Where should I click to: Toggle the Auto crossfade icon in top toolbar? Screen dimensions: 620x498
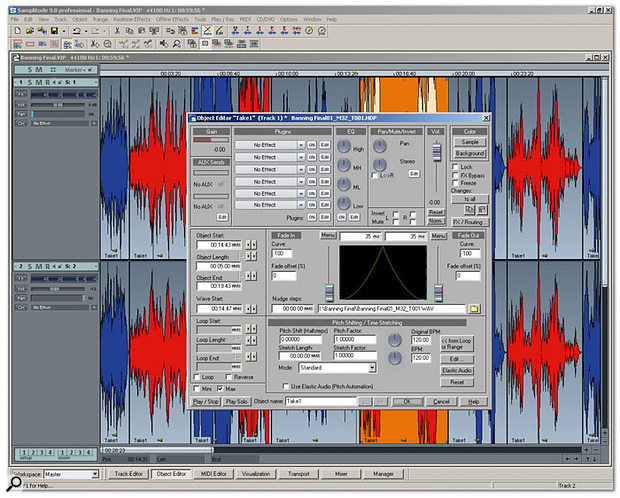point(207,30)
